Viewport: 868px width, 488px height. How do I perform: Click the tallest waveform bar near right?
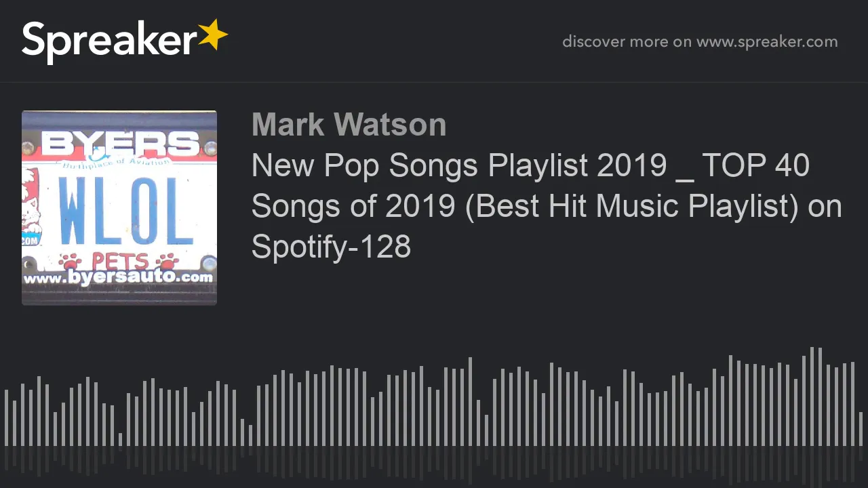pos(812,396)
